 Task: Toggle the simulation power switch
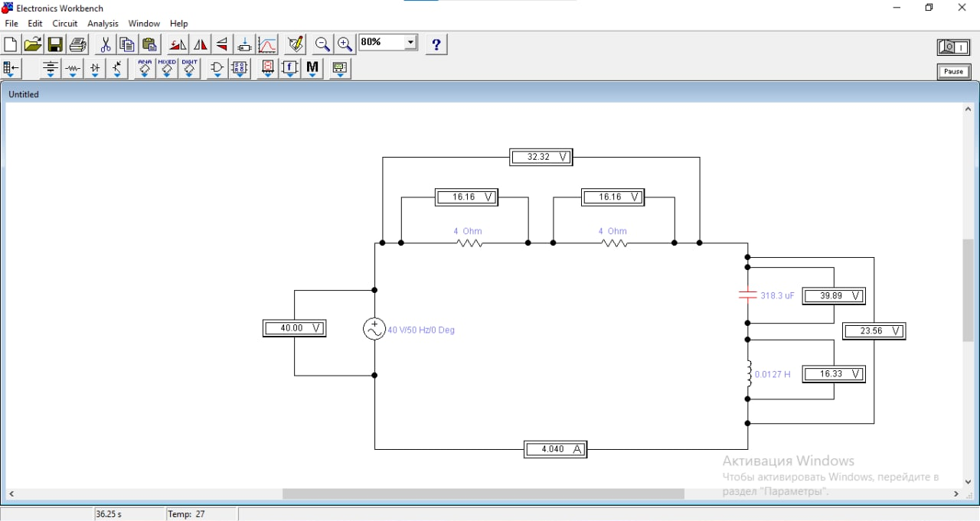click(x=954, y=47)
